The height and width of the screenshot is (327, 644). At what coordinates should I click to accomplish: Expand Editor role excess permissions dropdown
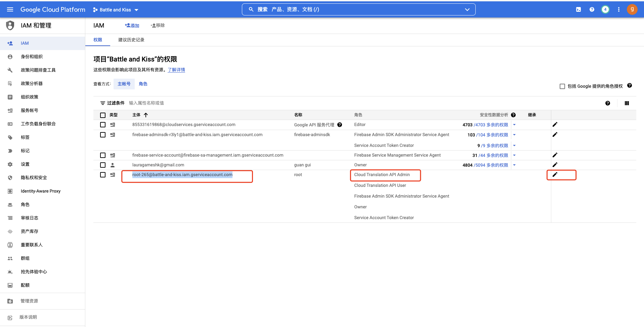[514, 125]
